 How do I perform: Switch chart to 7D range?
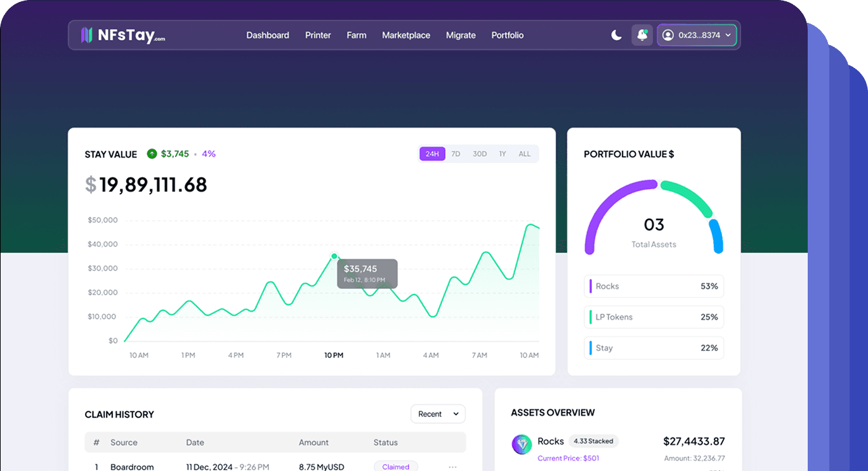456,154
